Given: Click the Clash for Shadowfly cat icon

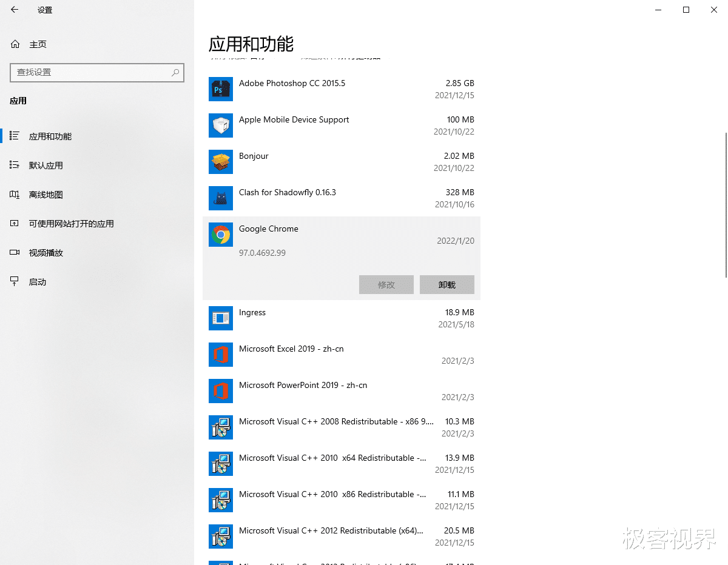Looking at the screenshot, I should 221,198.
